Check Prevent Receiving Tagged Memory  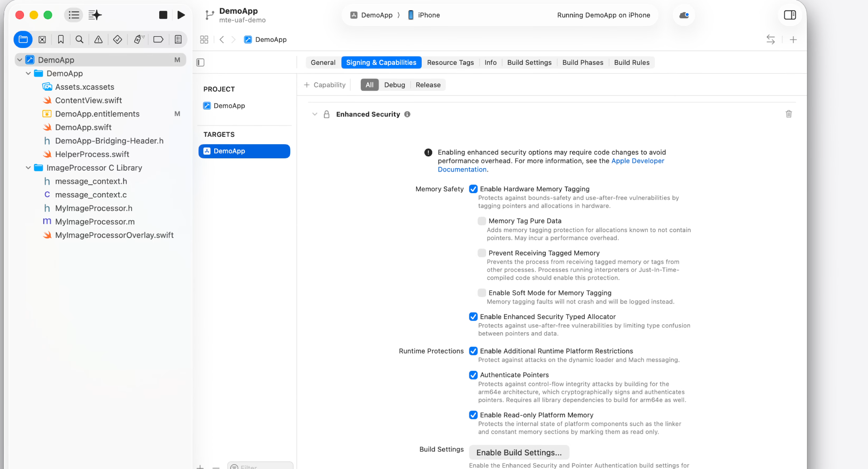click(x=482, y=253)
